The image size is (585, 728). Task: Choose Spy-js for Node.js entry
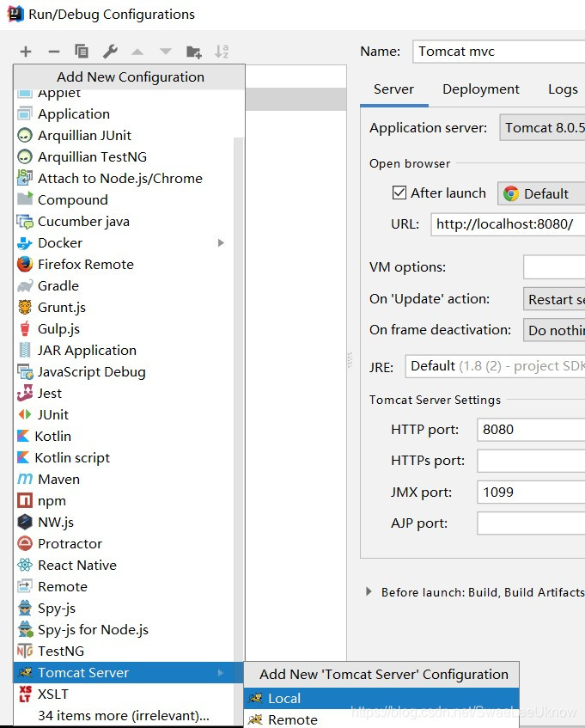pos(125,629)
